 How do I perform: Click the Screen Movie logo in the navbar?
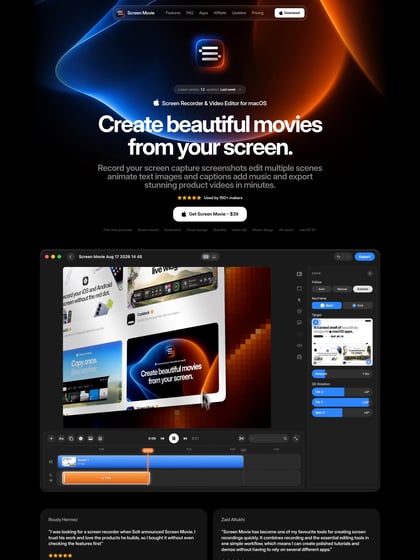(x=136, y=13)
